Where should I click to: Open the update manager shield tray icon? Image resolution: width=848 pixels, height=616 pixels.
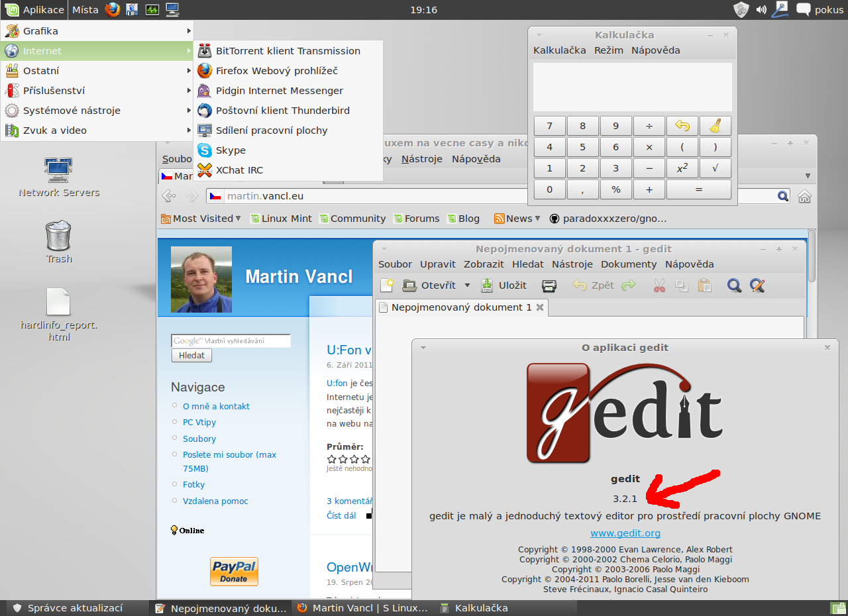(741, 9)
